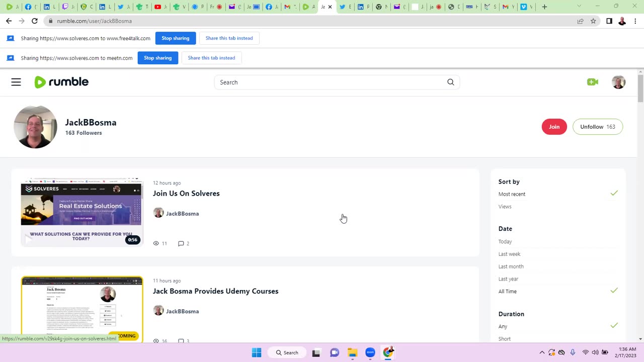Open the Rumble hamburger menu
644x362 pixels.
[16, 82]
